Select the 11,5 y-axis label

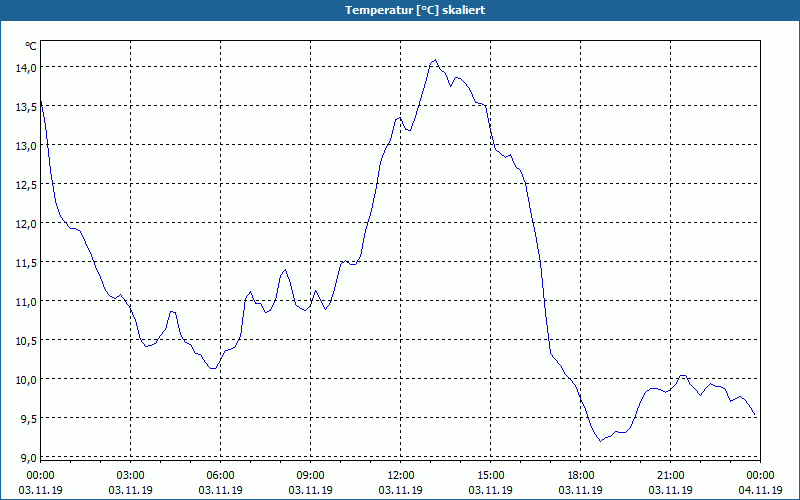click(26, 263)
